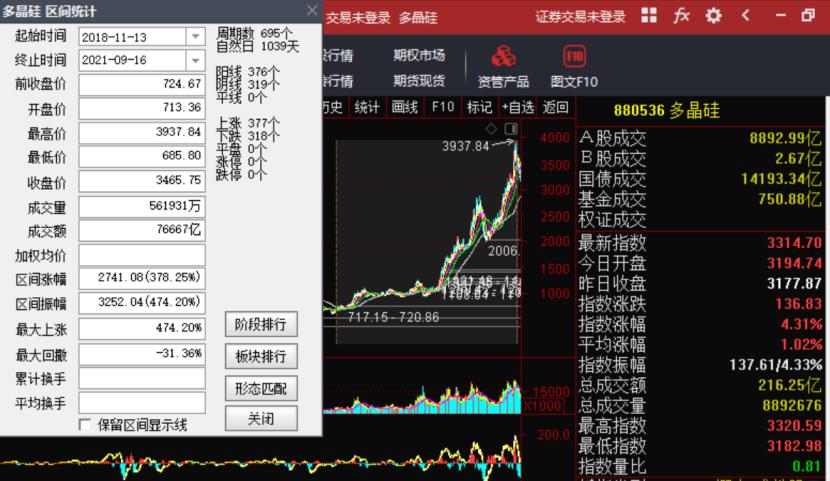
Task: Click the empty 加权均价 field
Action: (142, 256)
